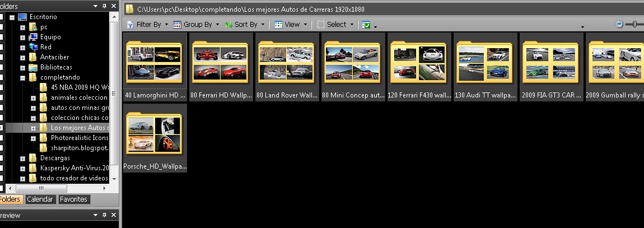Close the Preview panel
Image resolution: width=644 pixels, height=228 pixels.
pos(114,215)
